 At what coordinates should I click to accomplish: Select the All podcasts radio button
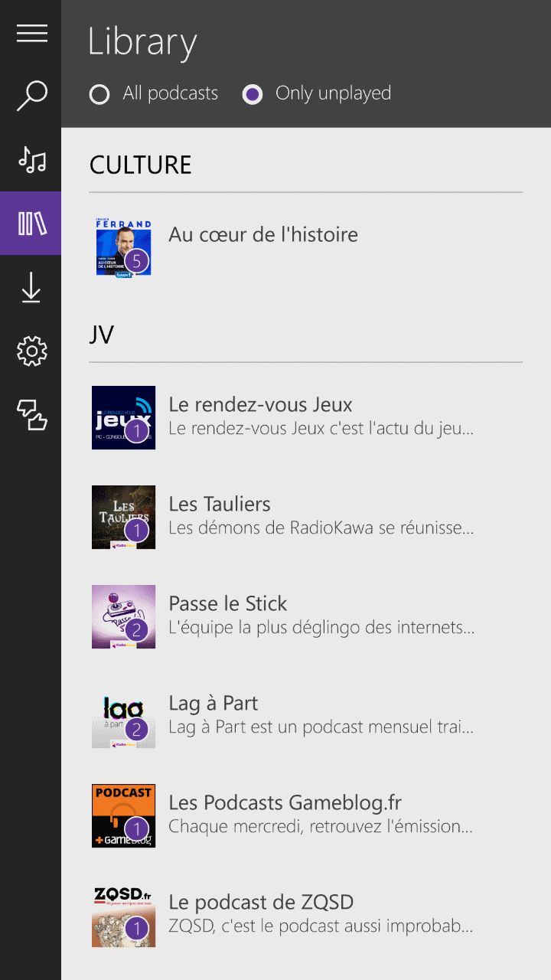point(99,94)
